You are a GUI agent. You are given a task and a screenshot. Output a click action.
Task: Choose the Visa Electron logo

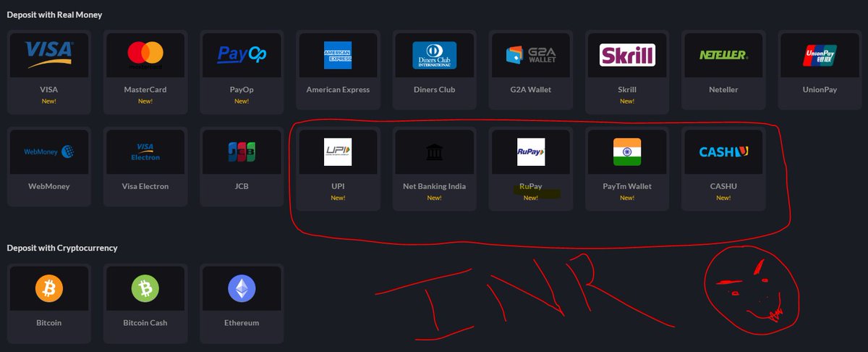pyautogui.click(x=145, y=152)
